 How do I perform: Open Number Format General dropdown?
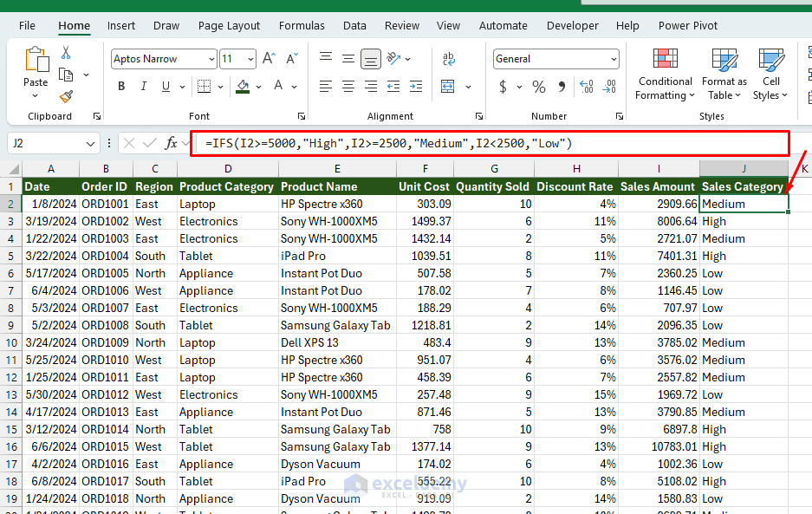(614, 59)
